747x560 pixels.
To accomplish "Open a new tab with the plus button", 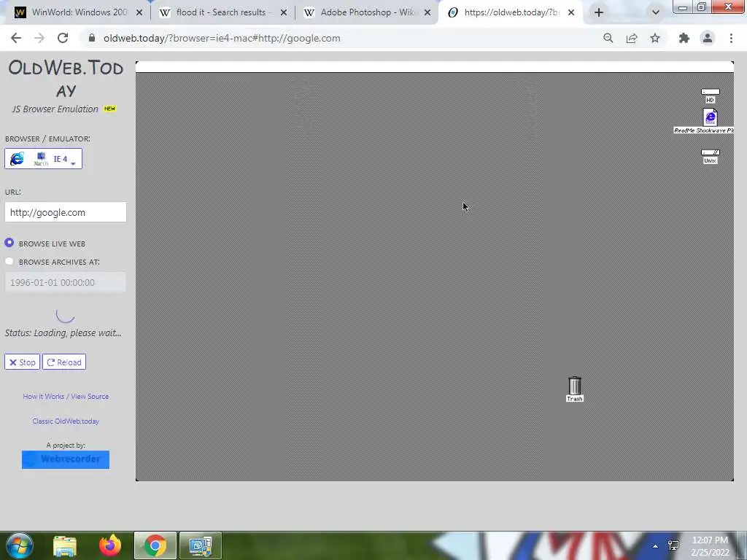I will pyautogui.click(x=599, y=12).
